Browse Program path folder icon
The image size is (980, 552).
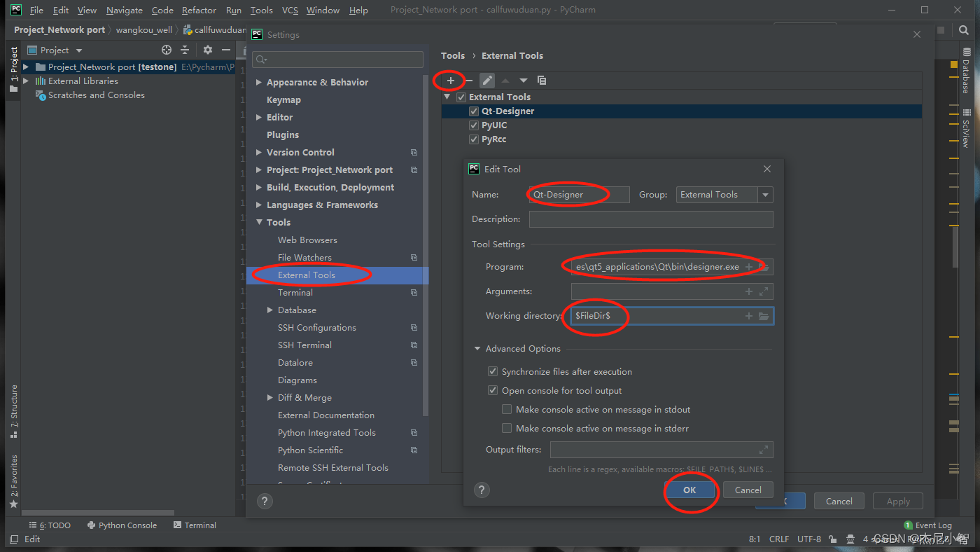(764, 267)
